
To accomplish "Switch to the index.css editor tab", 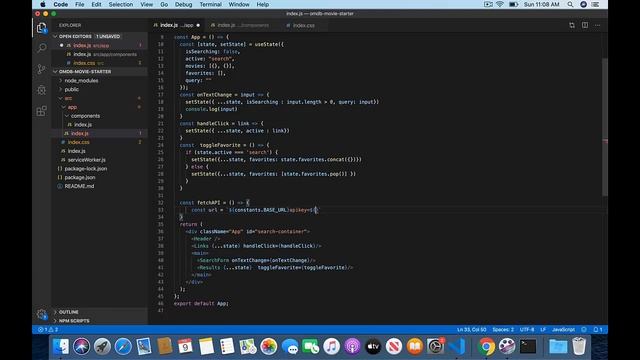I will click(x=303, y=25).
